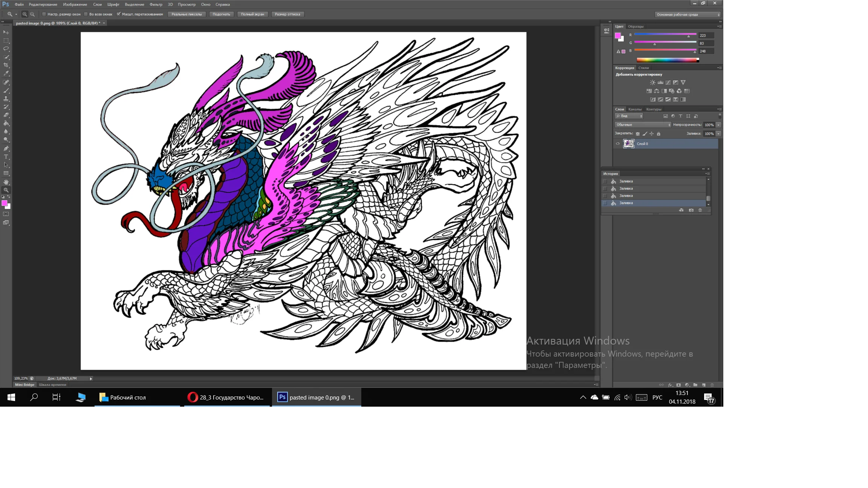The image size is (868, 488).
Task: Delete current history state with trash icon
Action: (700, 210)
